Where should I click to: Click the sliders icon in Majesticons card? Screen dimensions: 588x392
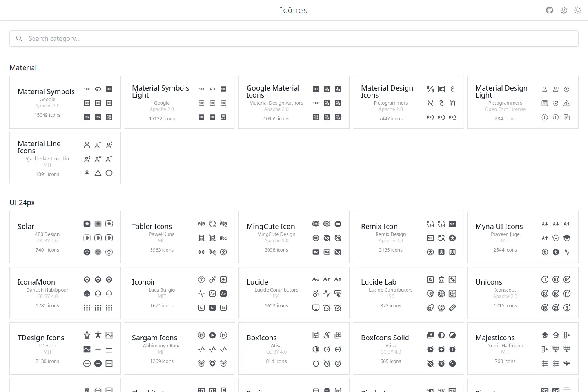click(x=545, y=363)
